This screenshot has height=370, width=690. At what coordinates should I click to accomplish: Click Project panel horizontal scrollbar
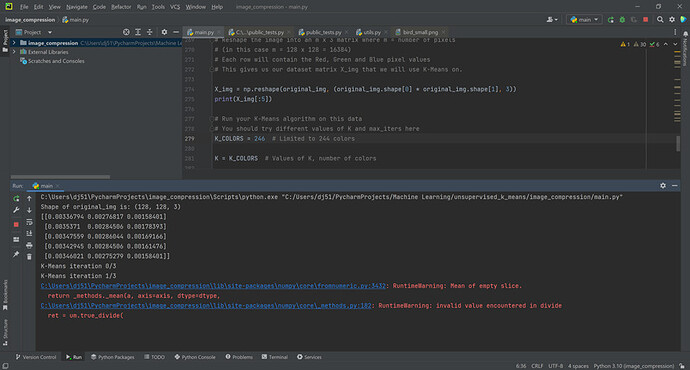60,177
